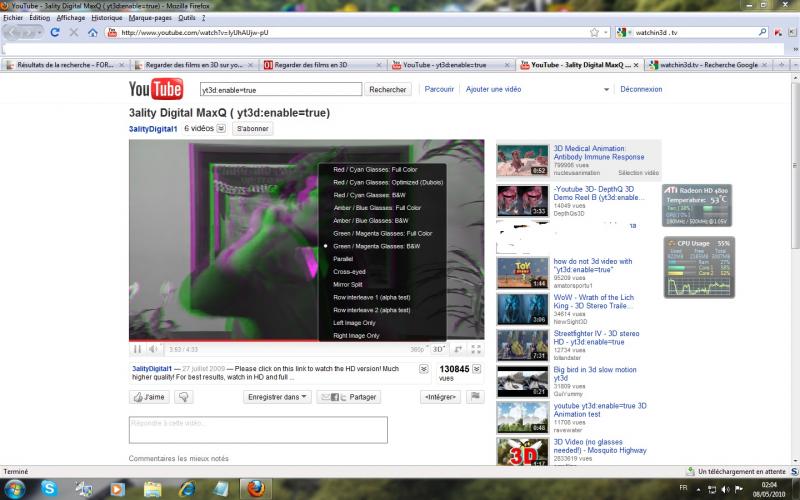Flag the video with the flag icon
Image resolution: width=800 pixels, height=500 pixels.
coord(475,396)
